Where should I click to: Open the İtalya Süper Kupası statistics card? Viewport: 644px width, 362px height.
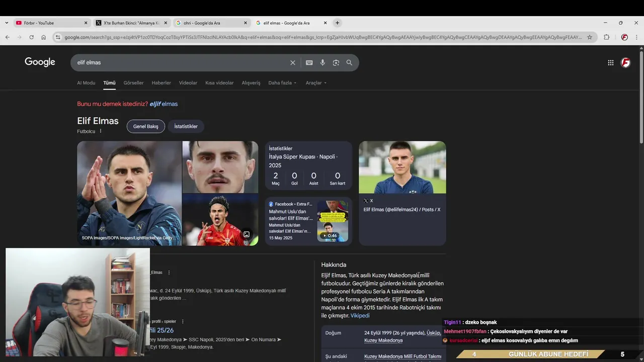pyautogui.click(x=308, y=166)
